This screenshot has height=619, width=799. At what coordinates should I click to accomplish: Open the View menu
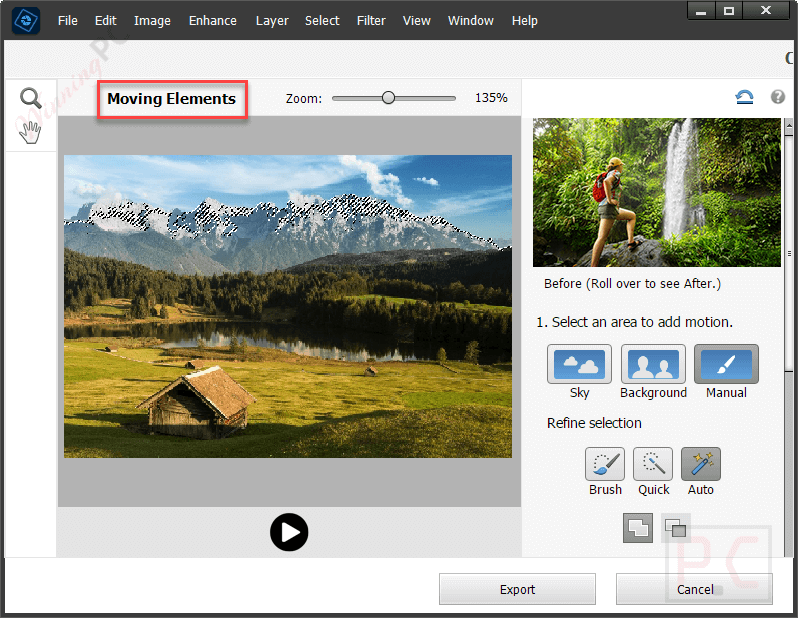point(416,21)
